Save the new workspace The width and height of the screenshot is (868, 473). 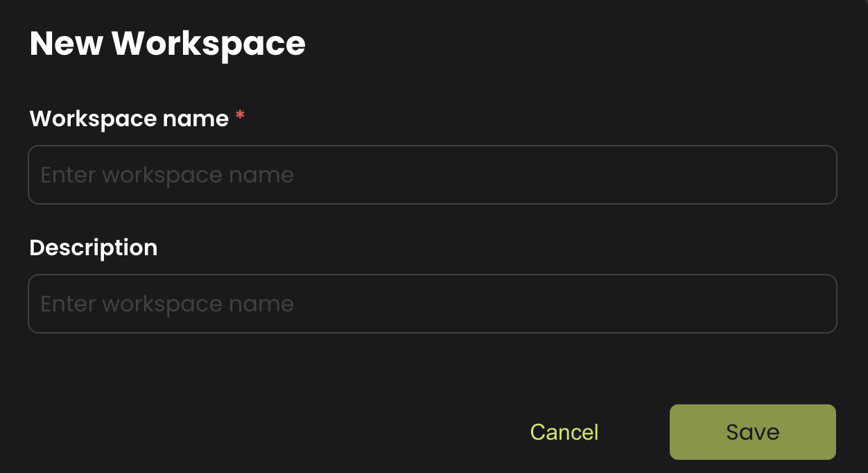tap(752, 432)
